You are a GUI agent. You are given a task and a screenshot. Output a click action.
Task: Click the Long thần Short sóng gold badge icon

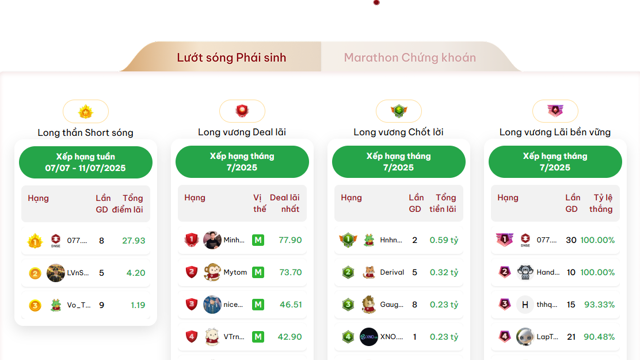[x=86, y=111]
